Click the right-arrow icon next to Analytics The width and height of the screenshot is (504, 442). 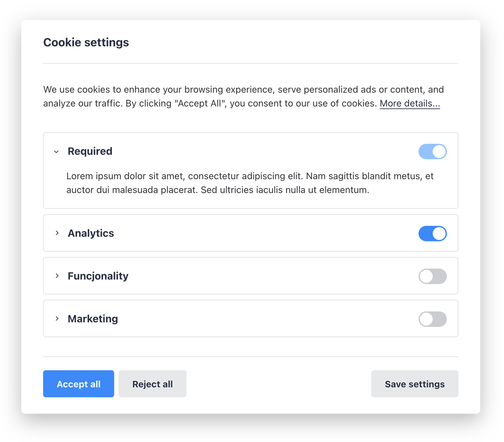tap(57, 233)
